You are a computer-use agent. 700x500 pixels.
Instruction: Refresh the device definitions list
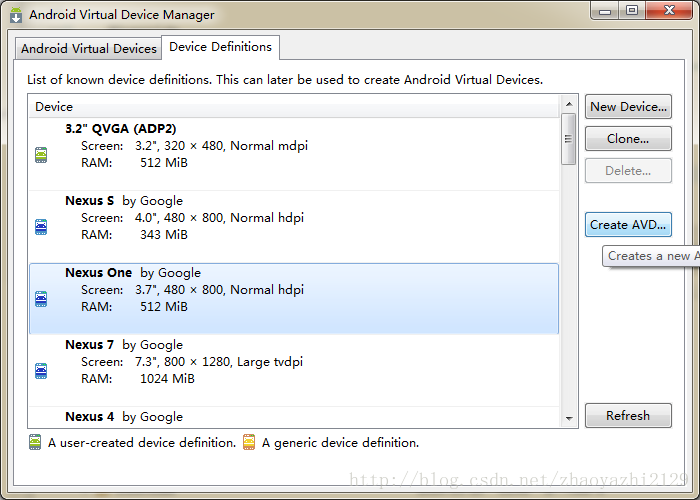(628, 416)
